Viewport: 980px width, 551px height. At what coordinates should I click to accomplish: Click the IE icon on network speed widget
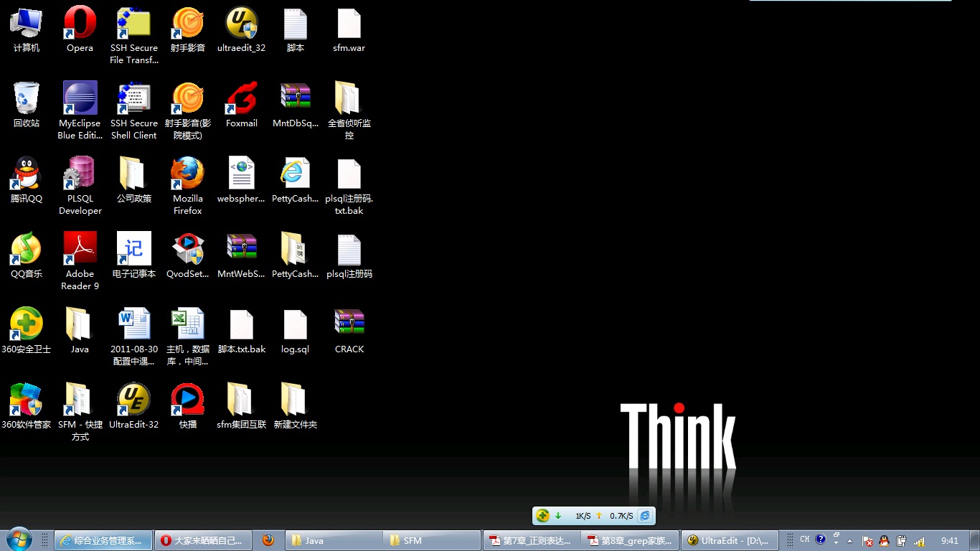click(x=645, y=516)
